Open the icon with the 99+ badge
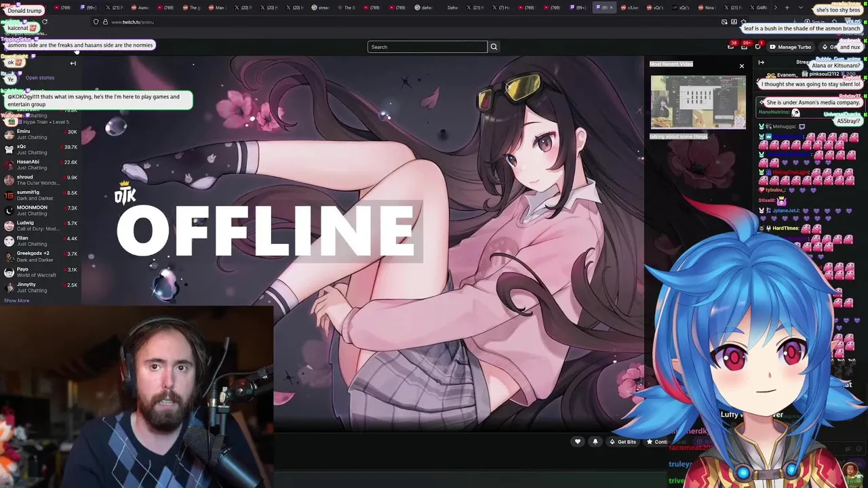 (744, 47)
